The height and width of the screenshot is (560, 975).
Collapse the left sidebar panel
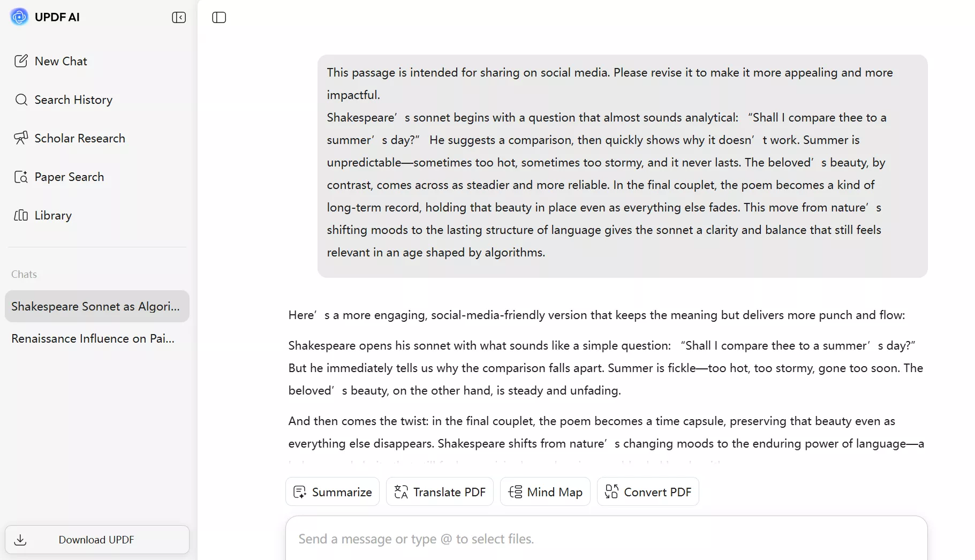pos(179,18)
